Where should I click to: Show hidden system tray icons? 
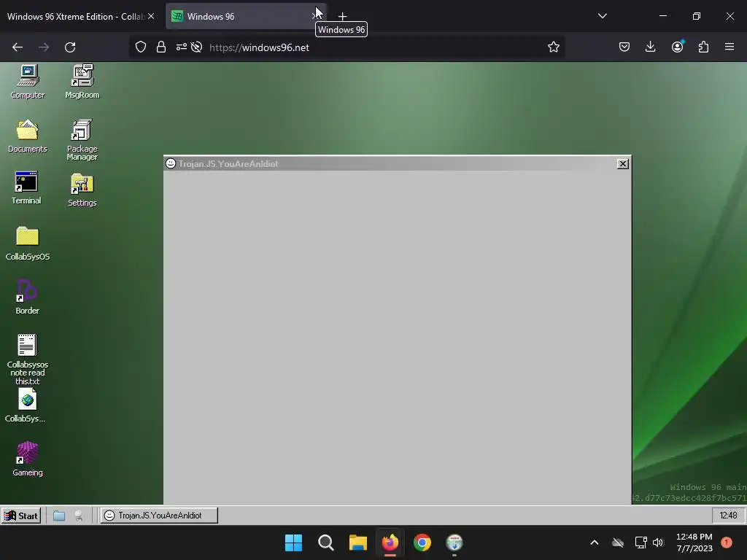tap(594, 542)
